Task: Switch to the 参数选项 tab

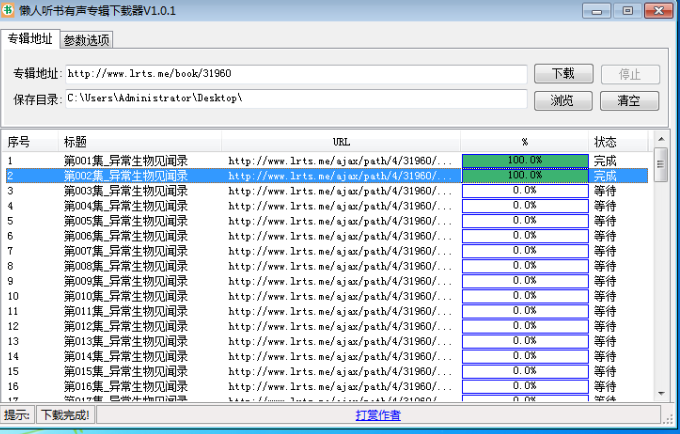Action: pyautogui.click(x=87, y=40)
